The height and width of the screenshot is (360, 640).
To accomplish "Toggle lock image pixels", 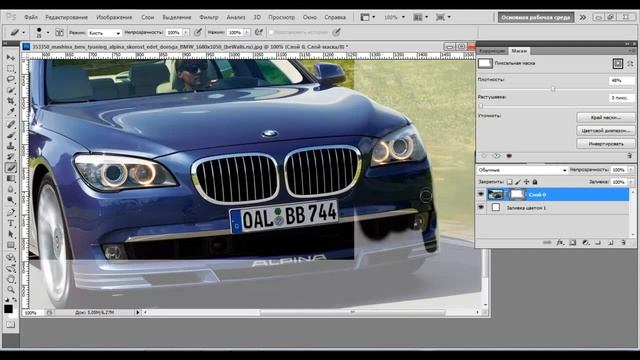I will pyautogui.click(x=518, y=182).
